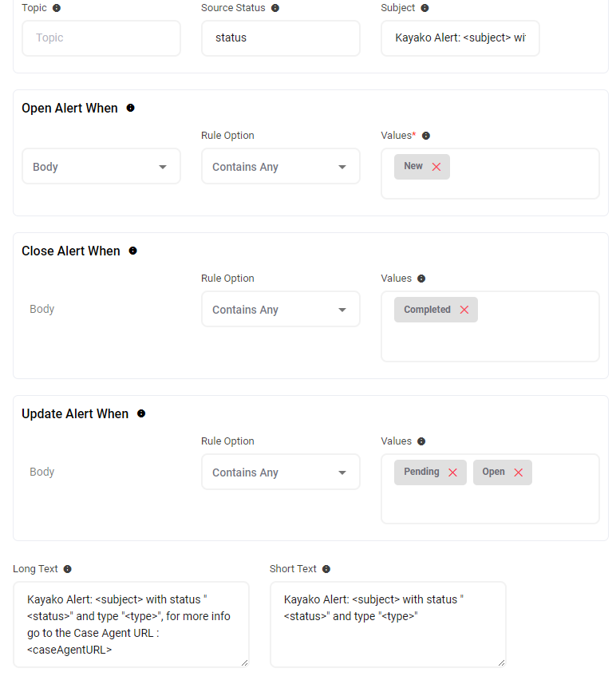Click the info icon next to Topic

tap(56, 8)
